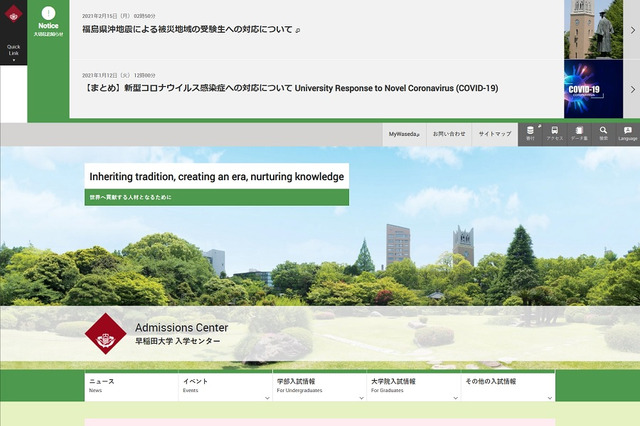The height and width of the screenshot is (426, 640).
Task: Open the サイトマップ sitemap page
Action: [495, 134]
